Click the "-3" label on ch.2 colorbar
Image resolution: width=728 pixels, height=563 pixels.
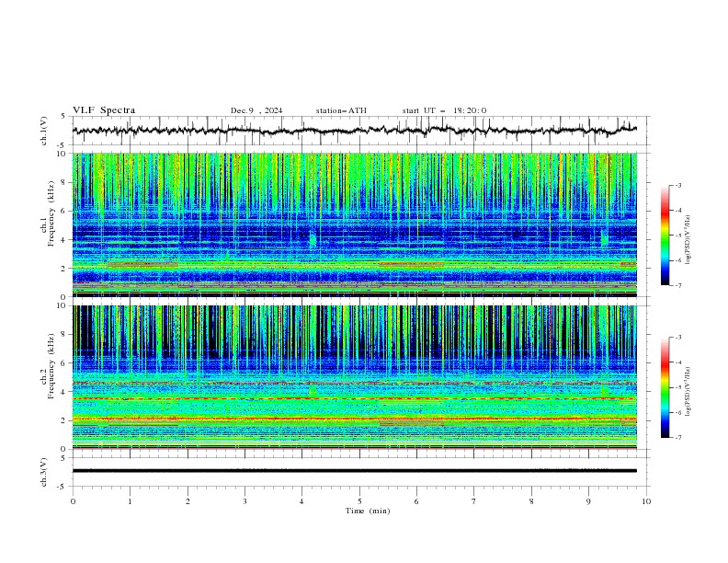click(678, 338)
